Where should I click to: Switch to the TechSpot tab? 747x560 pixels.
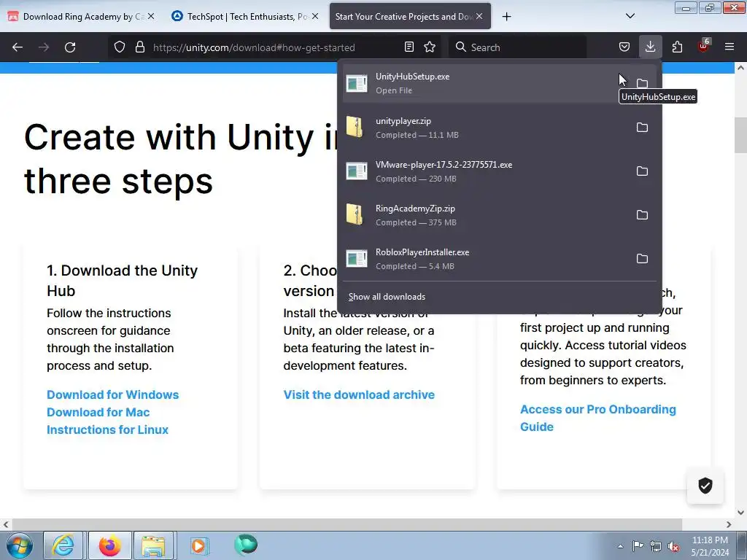241,17
